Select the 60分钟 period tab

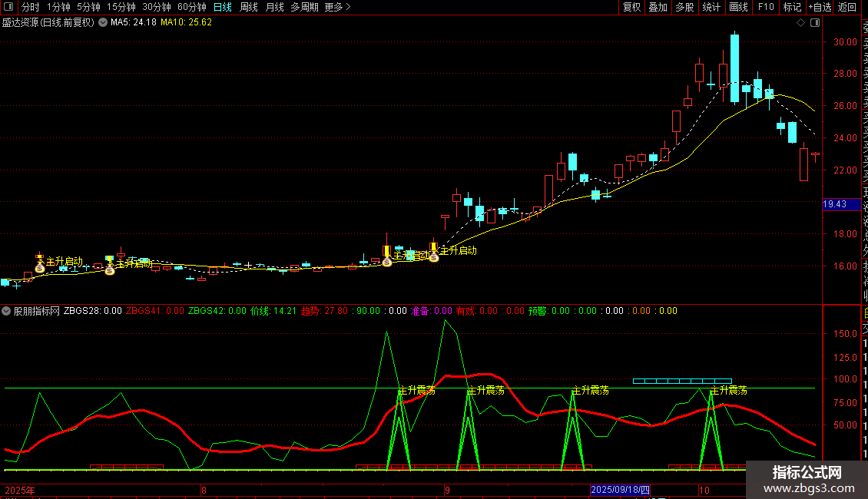(x=191, y=7)
